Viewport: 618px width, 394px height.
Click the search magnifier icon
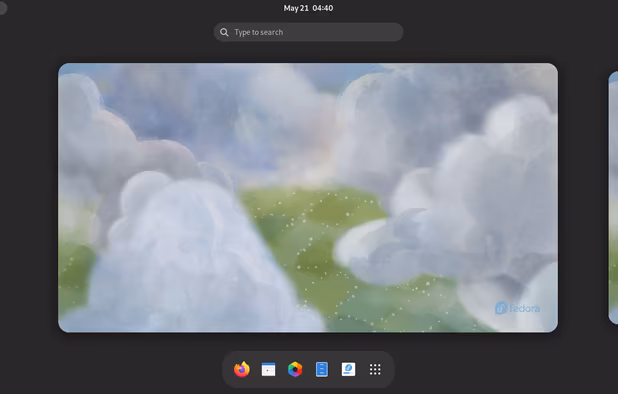(224, 32)
